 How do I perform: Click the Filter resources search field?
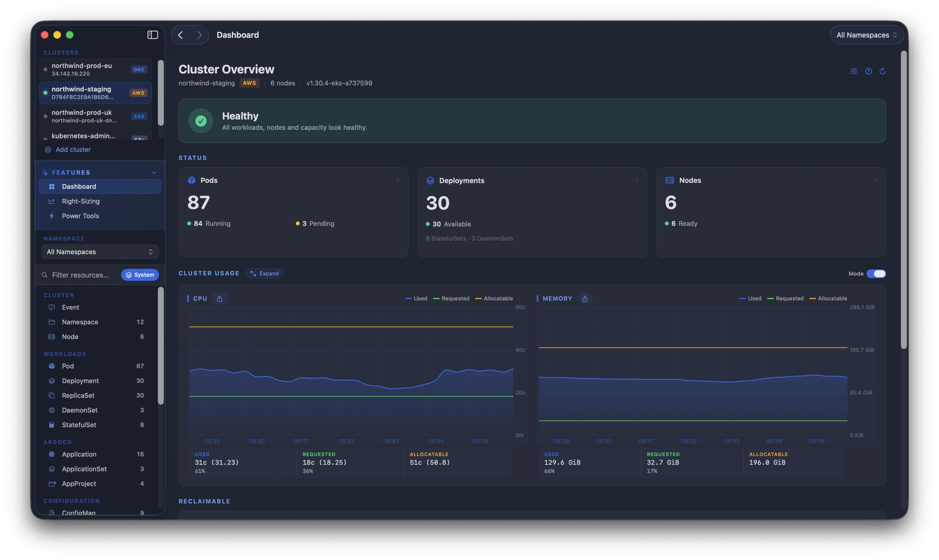pyautogui.click(x=80, y=275)
